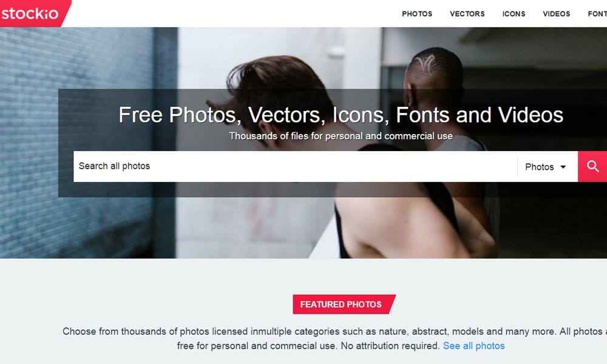Go to the ICONS section
The height and width of the screenshot is (364, 607).
[x=514, y=14]
